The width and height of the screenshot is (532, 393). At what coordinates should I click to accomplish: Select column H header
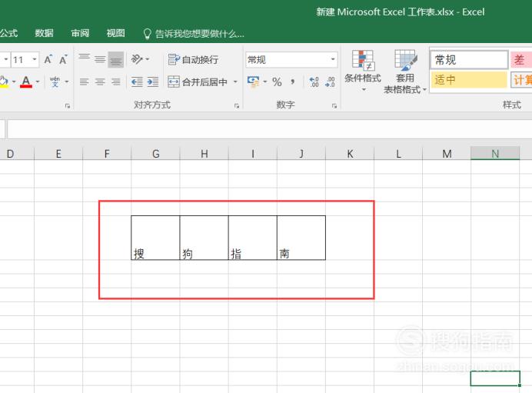point(204,154)
